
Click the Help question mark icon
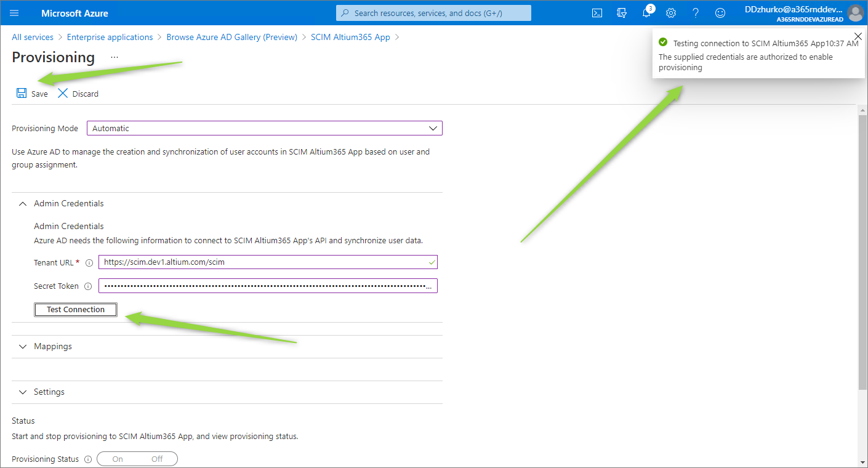[x=696, y=13]
